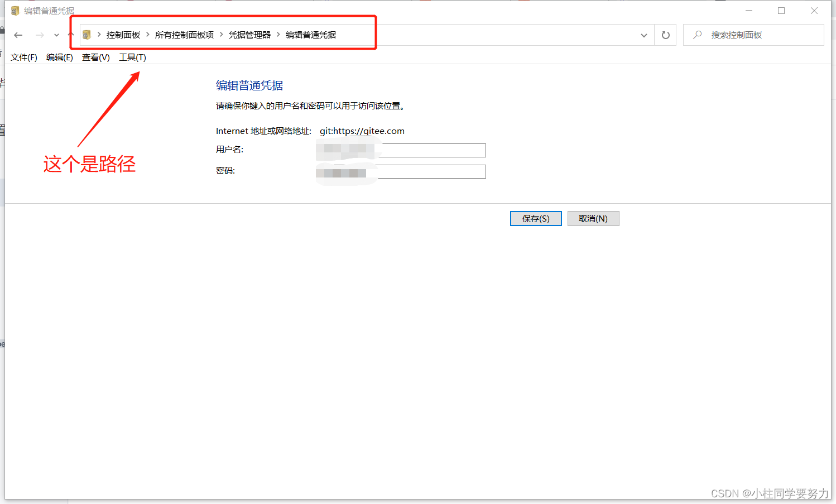Click the 所有控制面板项 breadcrumb
The width and height of the screenshot is (836, 504).
tap(184, 35)
